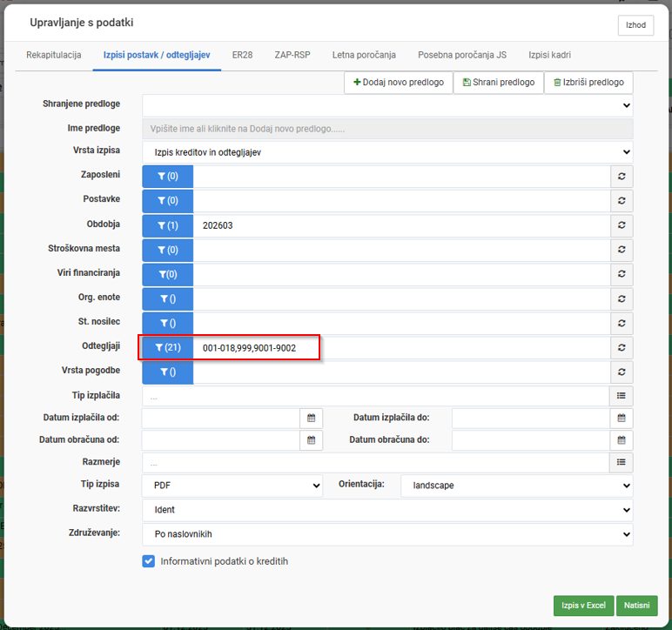Open the Stroškovna mesta filter button

point(168,250)
